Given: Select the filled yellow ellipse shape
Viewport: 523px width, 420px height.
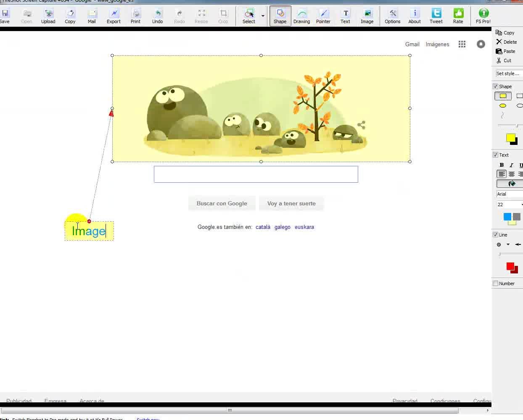Looking at the screenshot, I should tap(503, 106).
